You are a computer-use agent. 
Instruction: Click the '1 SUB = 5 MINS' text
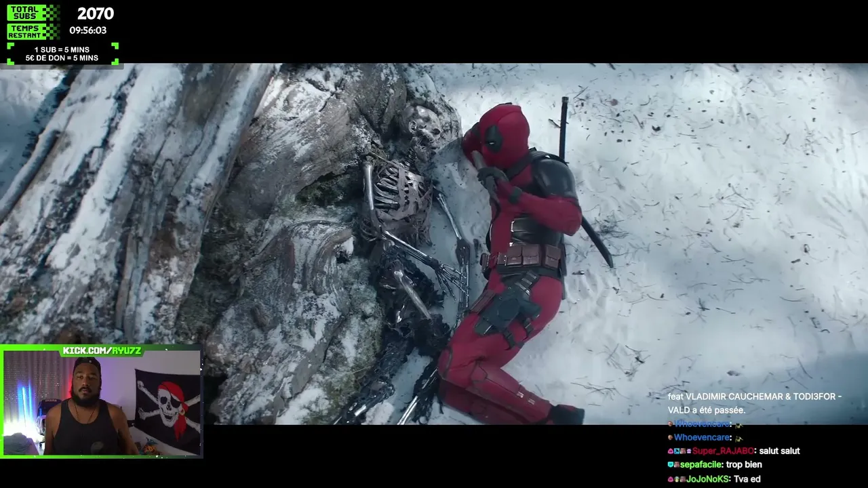coord(62,49)
